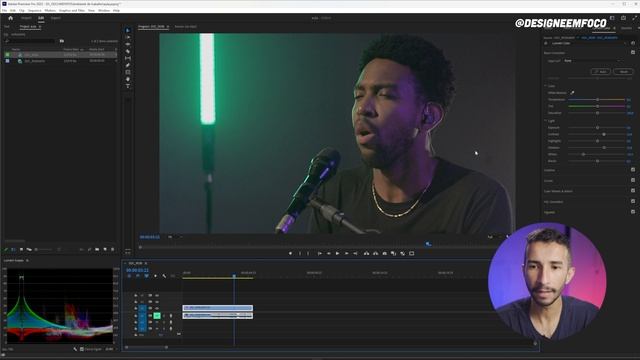Open the Input LUT dropdown
This screenshot has height=360, width=640.
click(593, 61)
